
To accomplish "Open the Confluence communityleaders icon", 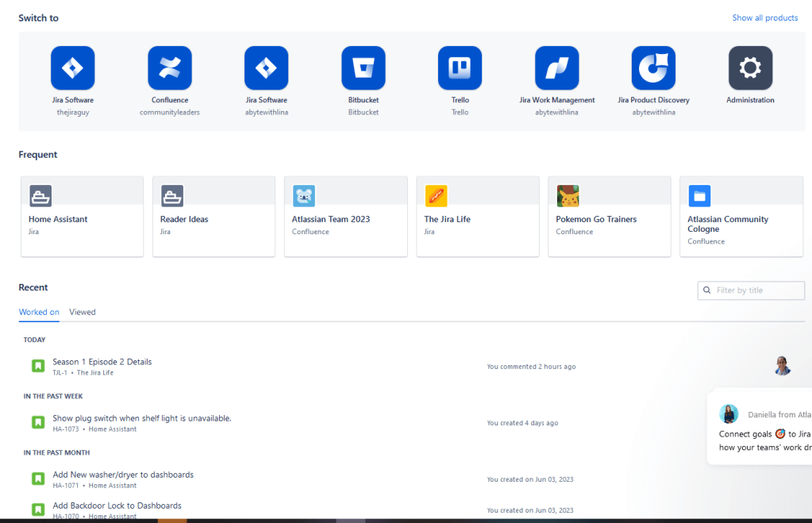I will click(170, 68).
